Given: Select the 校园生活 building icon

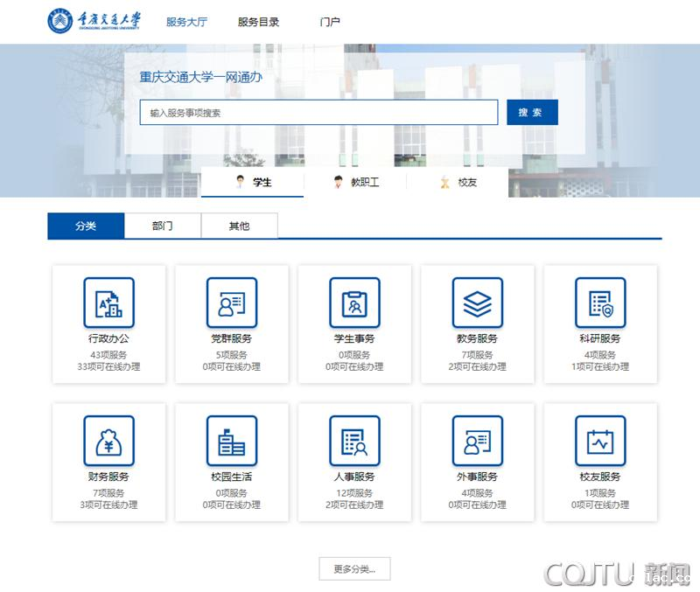Looking at the screenshot, I should tap(232, 441).
